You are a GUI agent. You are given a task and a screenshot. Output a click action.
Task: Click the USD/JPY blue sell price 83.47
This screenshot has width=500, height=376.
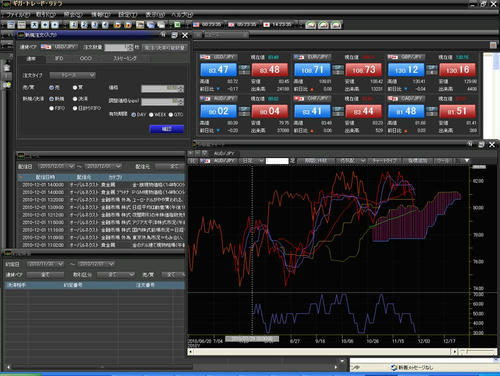coord(218,70)
